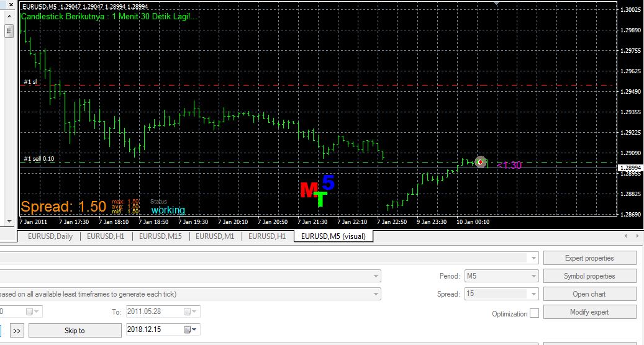The width and height of the screenshot is (644, 345).
Task: Close the side panel with the X icon
Action: coord(11,5)
